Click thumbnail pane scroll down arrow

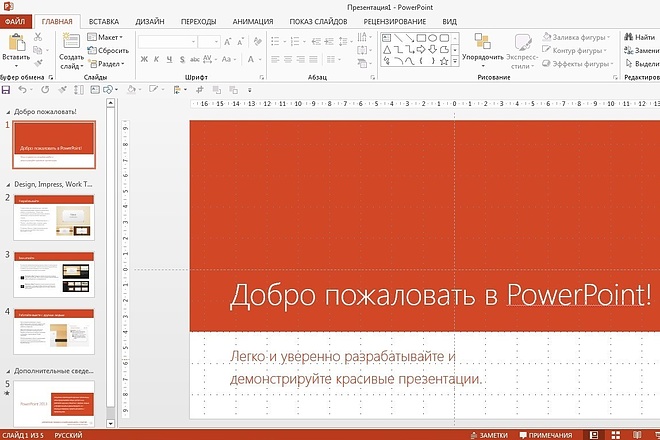tap(111, 424)
